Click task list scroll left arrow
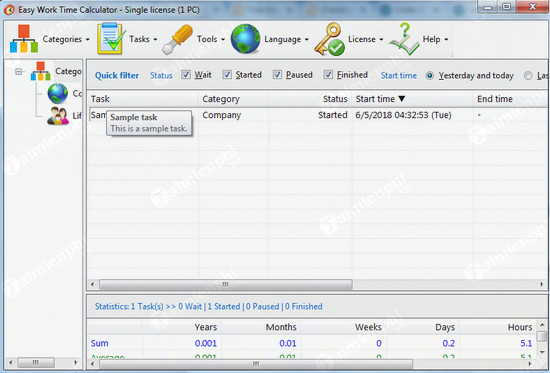The width and height of the screenshot is (550, 373). 93,284
